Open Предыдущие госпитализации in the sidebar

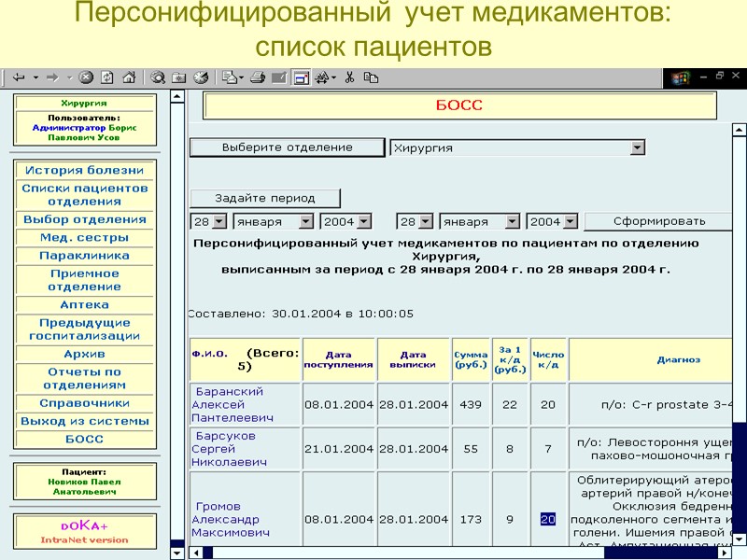tap(84, 329)
